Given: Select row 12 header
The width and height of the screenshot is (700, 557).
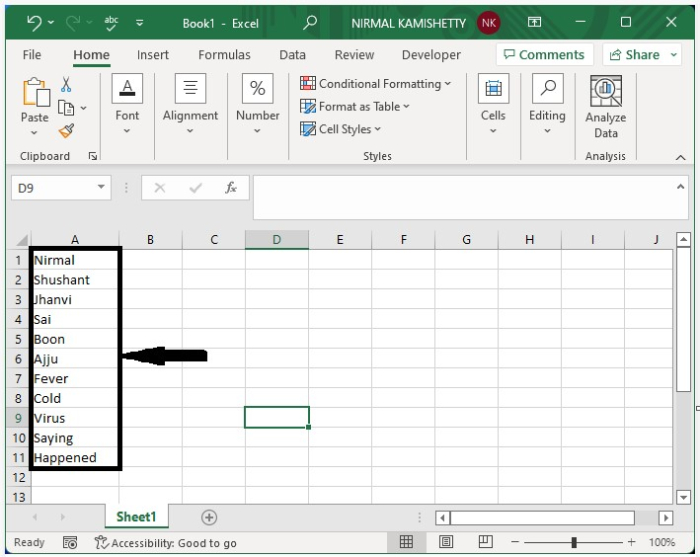Looking at the screenshot, I should (x=19, y=477).
